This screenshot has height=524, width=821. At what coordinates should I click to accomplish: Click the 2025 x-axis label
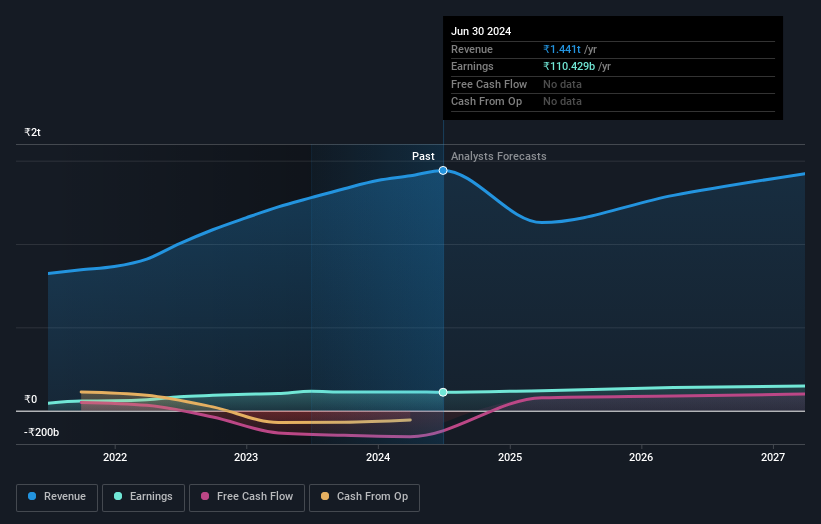[x=510, y=457]
